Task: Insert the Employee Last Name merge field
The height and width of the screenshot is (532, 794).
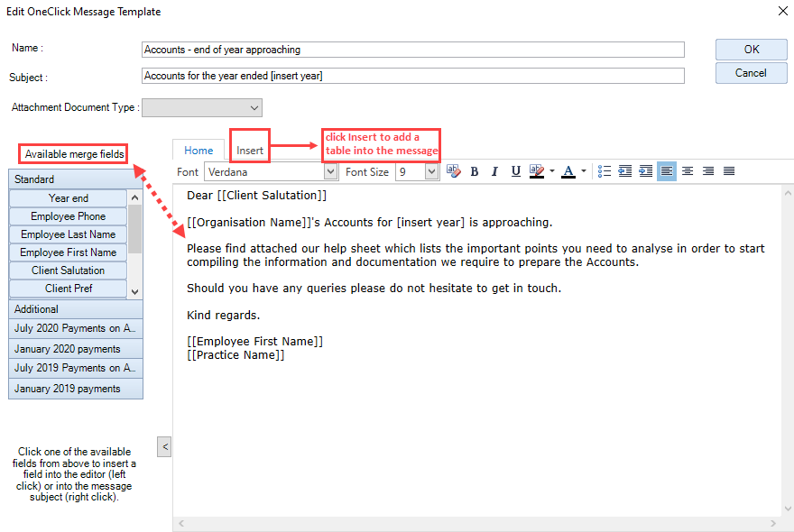Action: point(68,234)
